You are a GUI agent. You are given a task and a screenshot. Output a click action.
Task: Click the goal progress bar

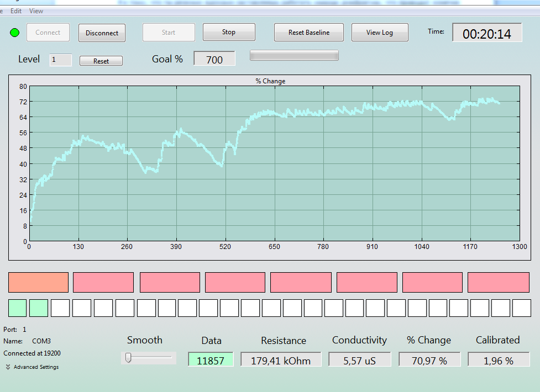pos(294,55)
